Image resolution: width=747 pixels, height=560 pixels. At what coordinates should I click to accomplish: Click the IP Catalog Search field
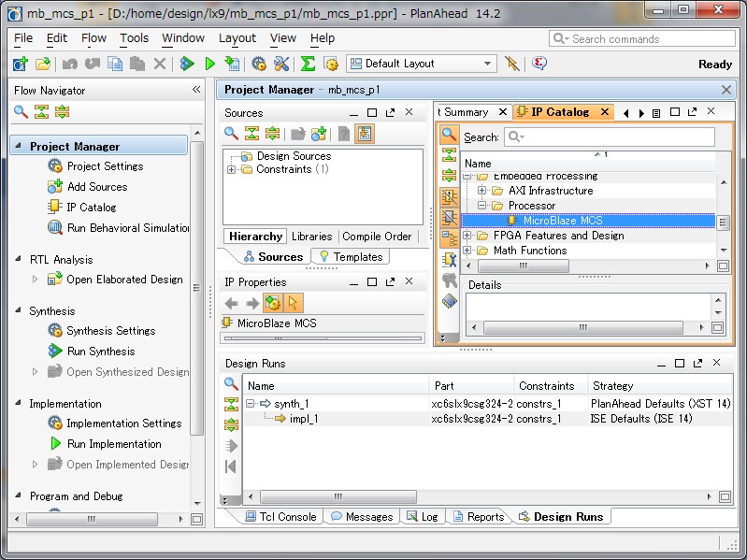(610, 137)
